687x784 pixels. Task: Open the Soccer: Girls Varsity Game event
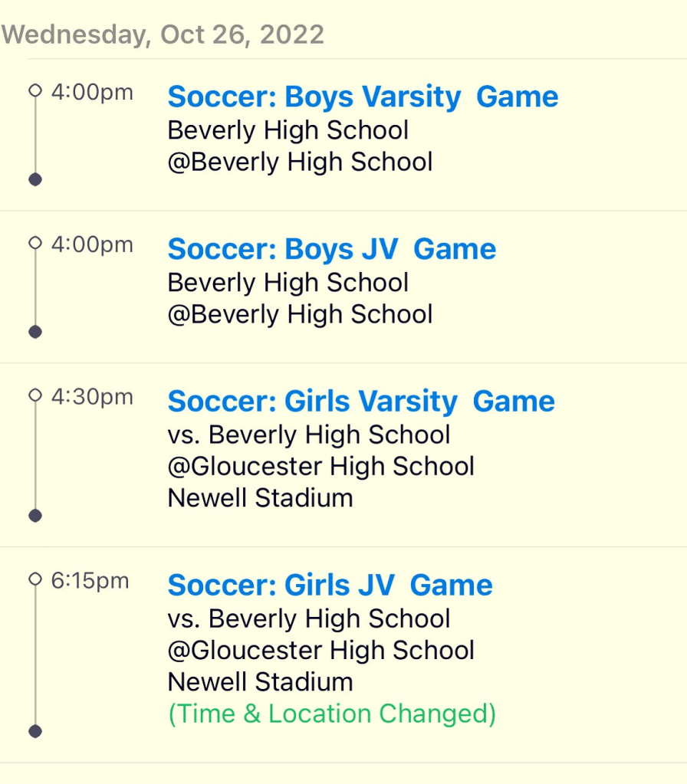[x=361, y=402]
